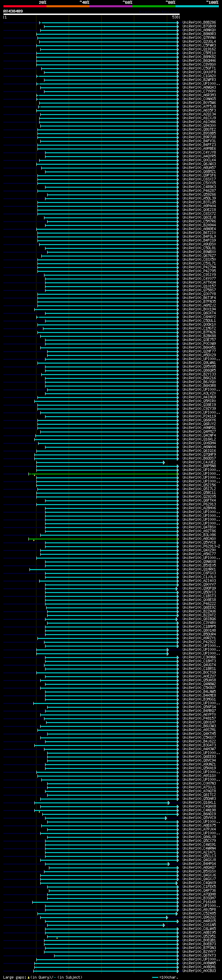222x980 pixels.
Task: Click label UniRef100_C4N198
Action: pos(199,810)
